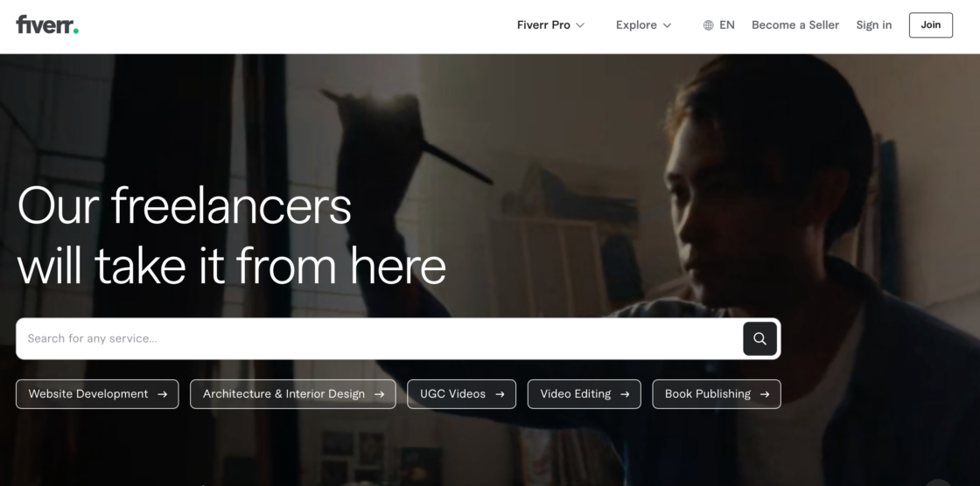Select the Video Editing category chip
The height and width of the screenshot is (486, 980).
click(584, 394)
